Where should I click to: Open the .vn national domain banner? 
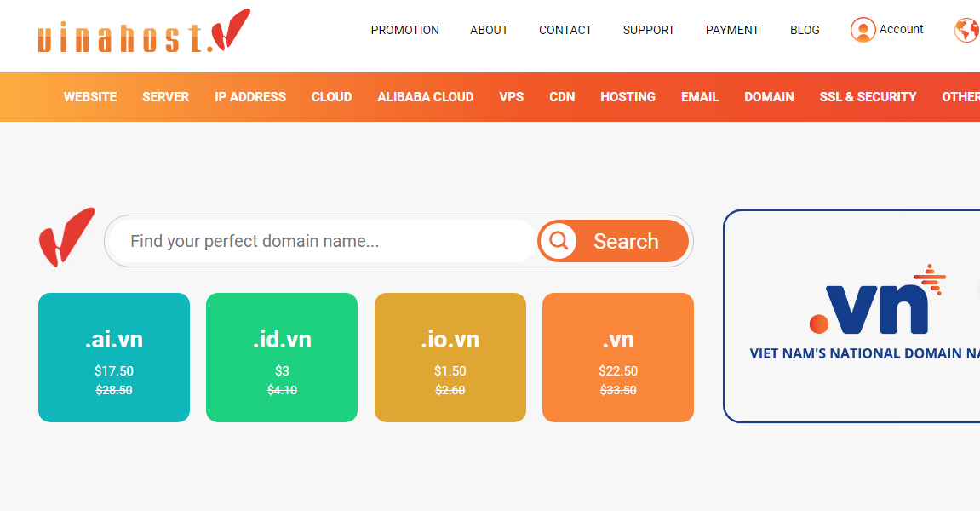coord(852,316)
